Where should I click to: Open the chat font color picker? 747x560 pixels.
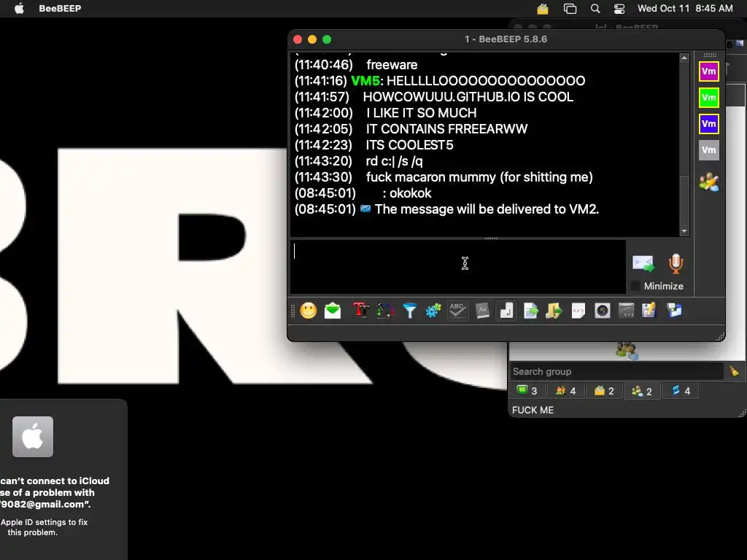point(385,311)
